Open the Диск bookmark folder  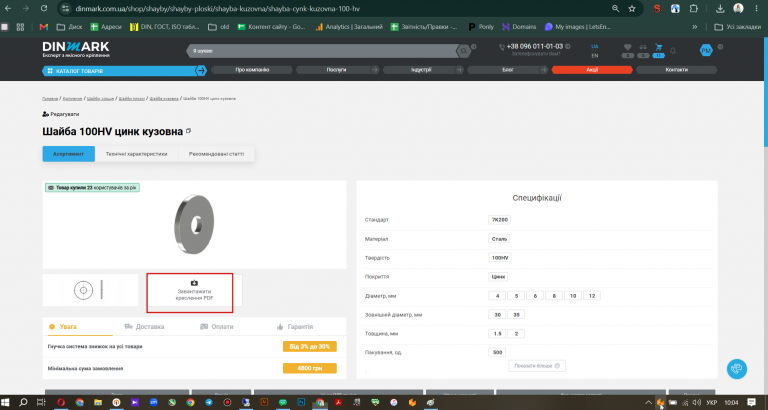click(x=70, y=27)
